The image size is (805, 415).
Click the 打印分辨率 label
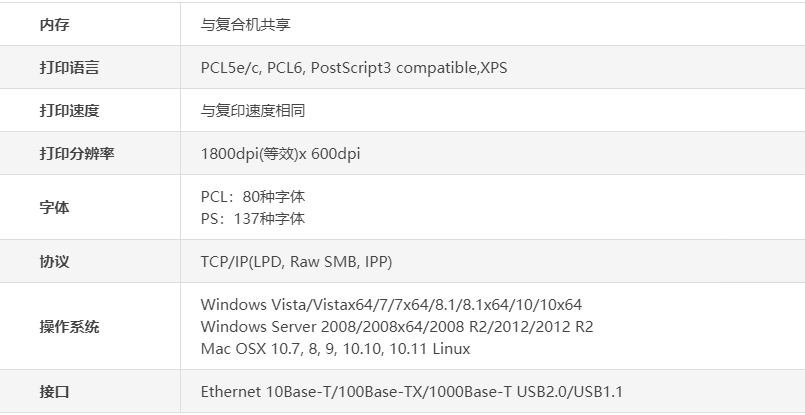[x=76, y=154]
